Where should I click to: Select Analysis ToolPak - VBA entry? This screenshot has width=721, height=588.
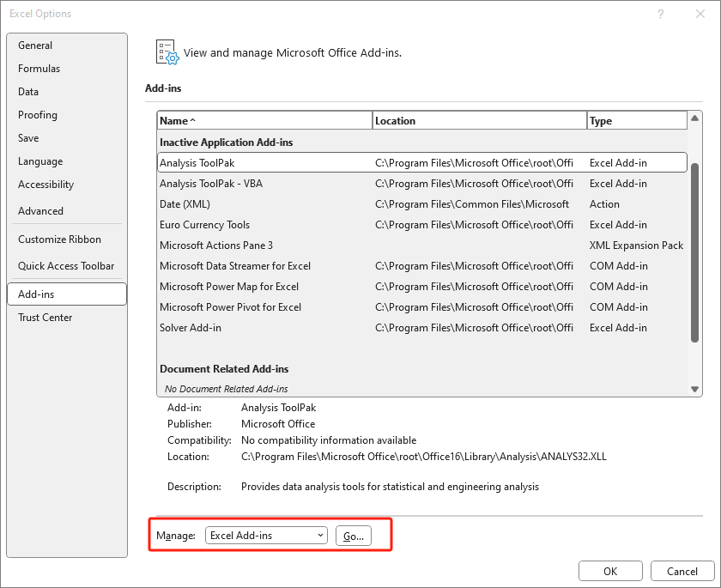pos(211,184)
